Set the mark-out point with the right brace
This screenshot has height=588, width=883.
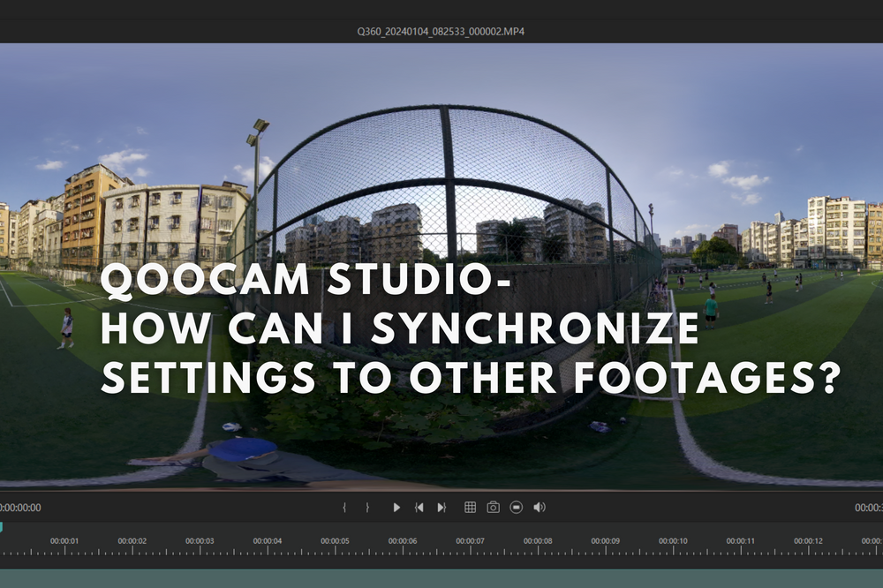tap(367, 508)
